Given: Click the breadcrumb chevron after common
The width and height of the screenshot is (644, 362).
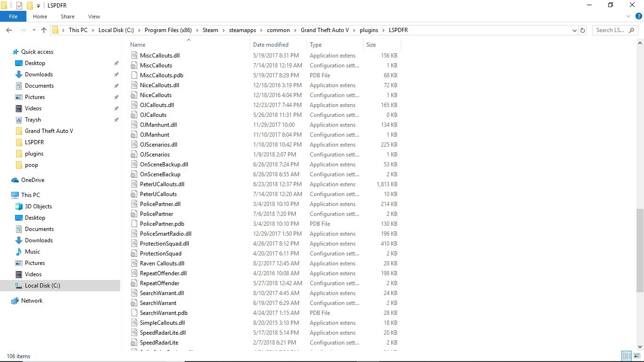Looking at the screenshot, I should [x=296, y=30].
